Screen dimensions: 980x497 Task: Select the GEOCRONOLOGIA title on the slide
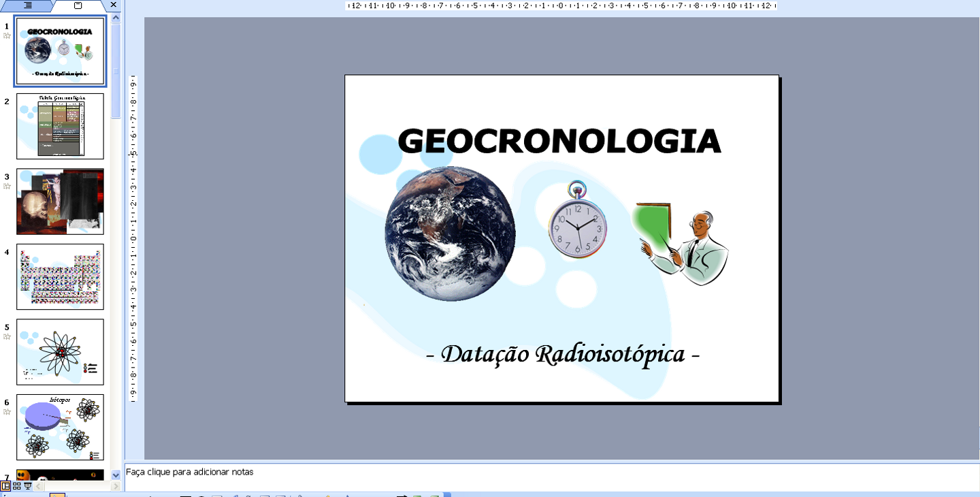click(559, 142)
